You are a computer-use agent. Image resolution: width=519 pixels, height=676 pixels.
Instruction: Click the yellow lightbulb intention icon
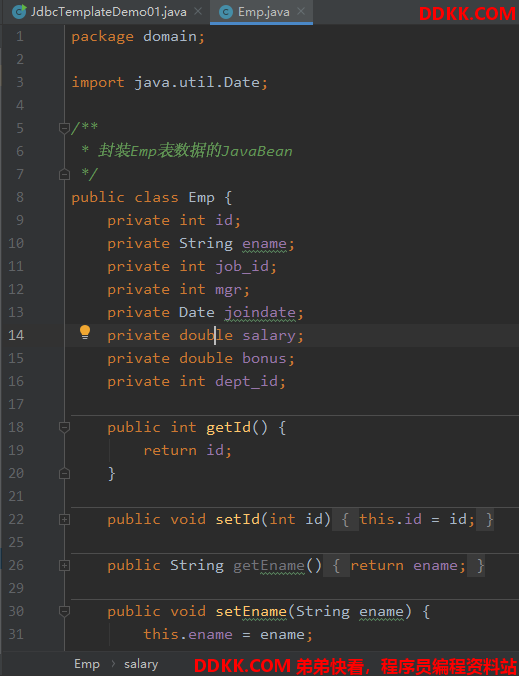85,332
